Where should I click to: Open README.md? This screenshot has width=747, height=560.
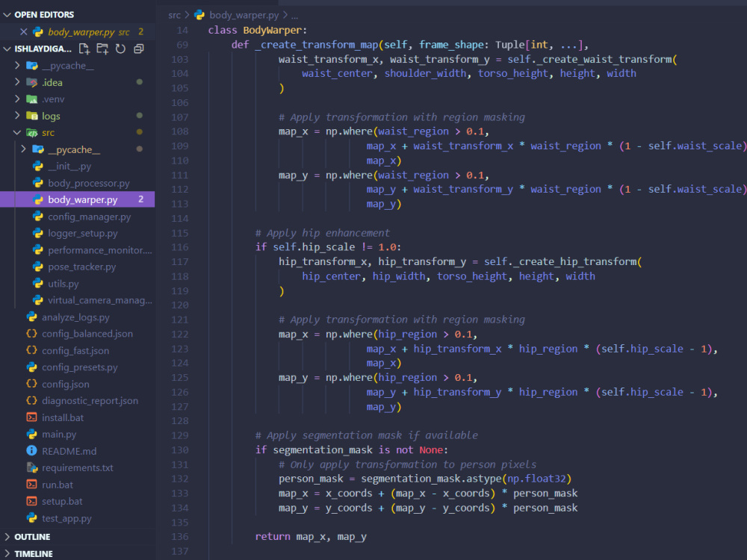point(69,451)
